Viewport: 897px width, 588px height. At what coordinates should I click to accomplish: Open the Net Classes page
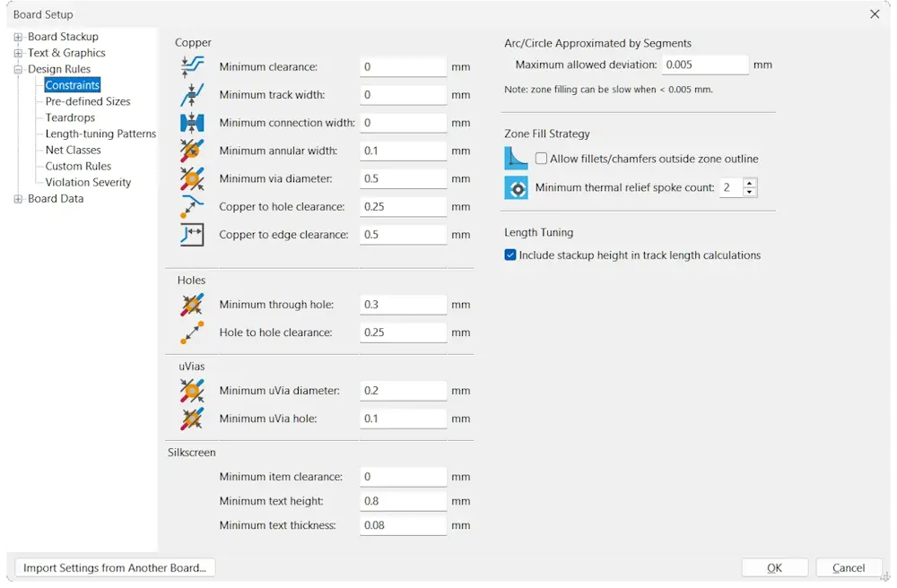[x=73, y=150]
